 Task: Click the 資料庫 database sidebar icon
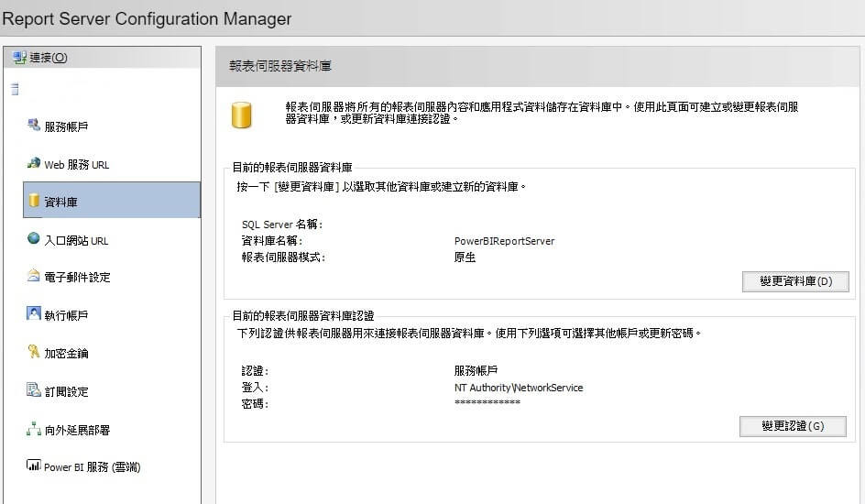pyautogui.click(x=34, y=201)
